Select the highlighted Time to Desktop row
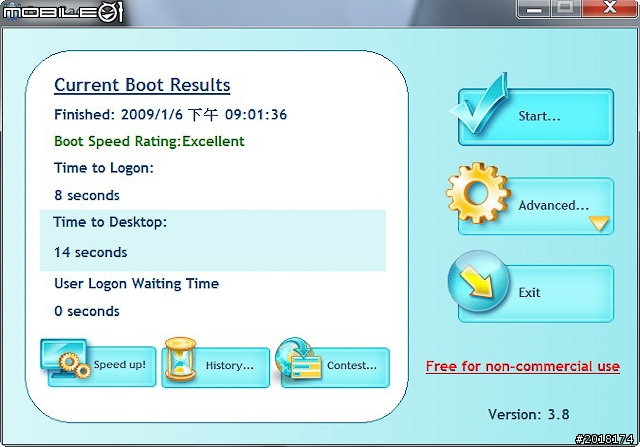Screen dimensions: 640x447 (212, 240)
